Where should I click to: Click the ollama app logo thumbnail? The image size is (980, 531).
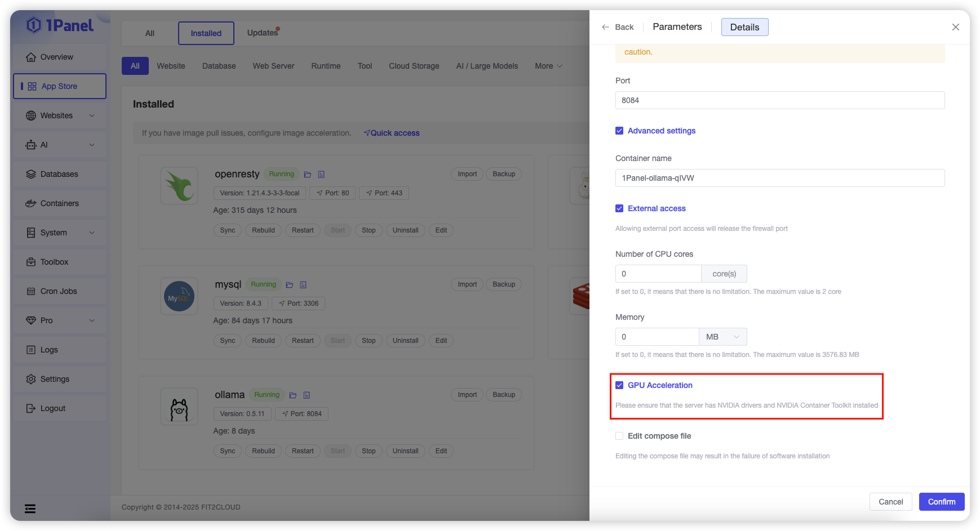179,407
